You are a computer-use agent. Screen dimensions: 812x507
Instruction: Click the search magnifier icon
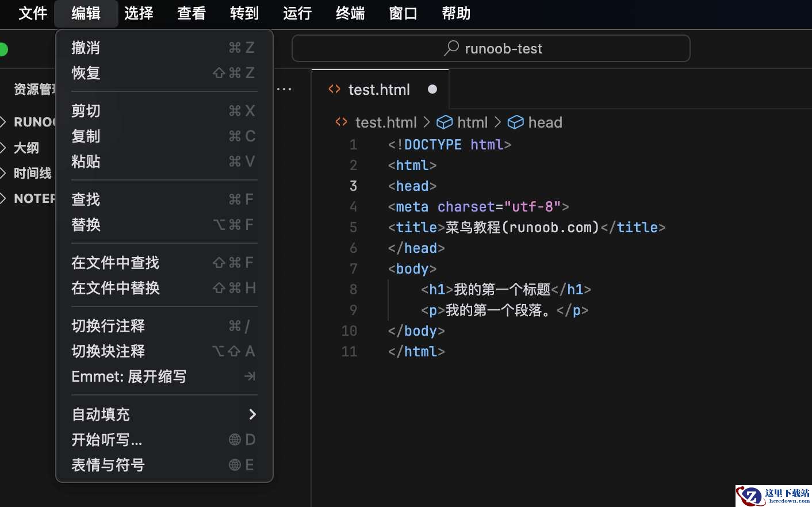[451, 48]
